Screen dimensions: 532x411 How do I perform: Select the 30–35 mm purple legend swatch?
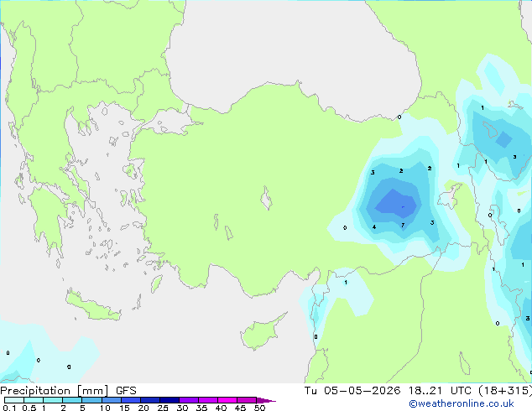(x=188, y=400)
